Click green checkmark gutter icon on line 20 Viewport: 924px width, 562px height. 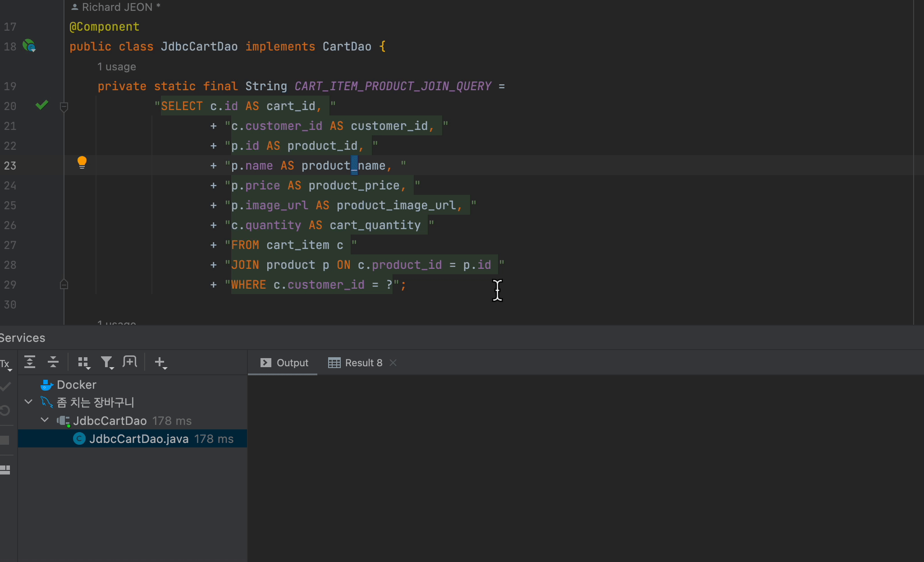coord(41,106)
